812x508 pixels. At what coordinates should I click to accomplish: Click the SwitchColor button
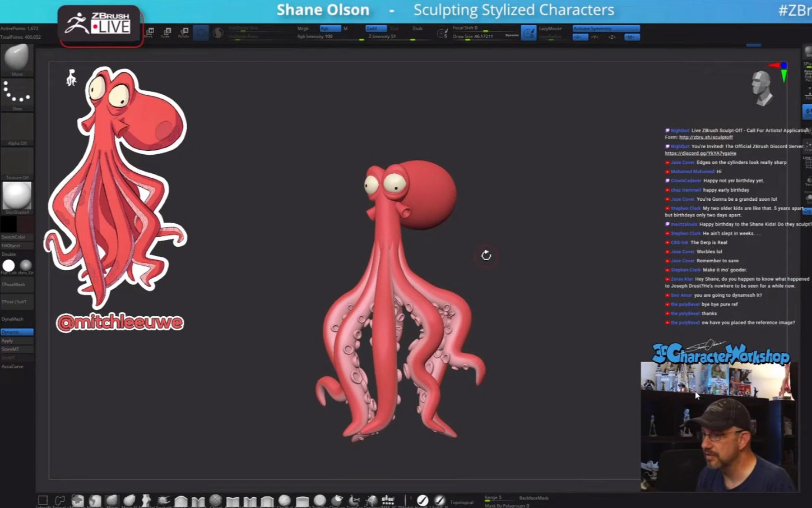click(x=17, y=237)
